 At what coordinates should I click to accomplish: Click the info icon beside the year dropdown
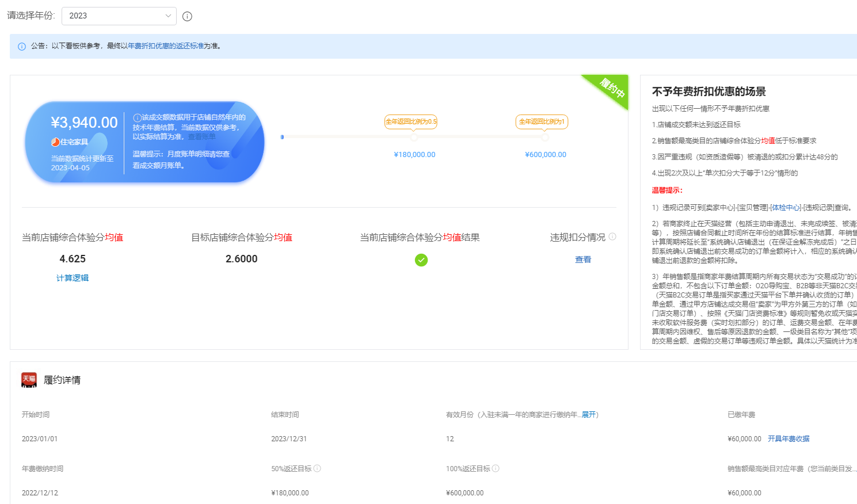(187, 16)
